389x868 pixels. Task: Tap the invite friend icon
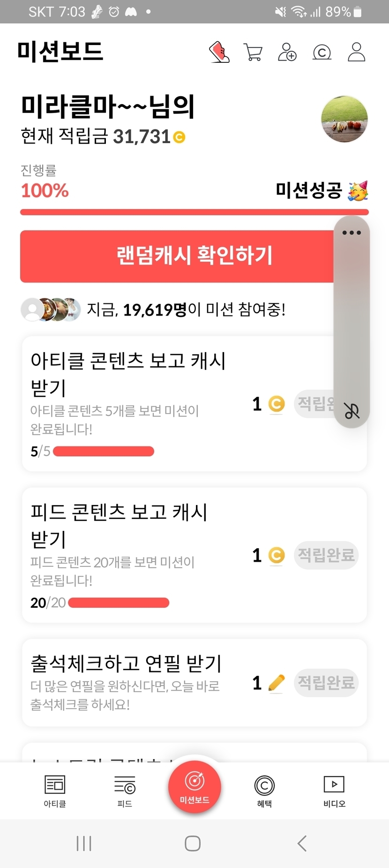coord(287,52)
